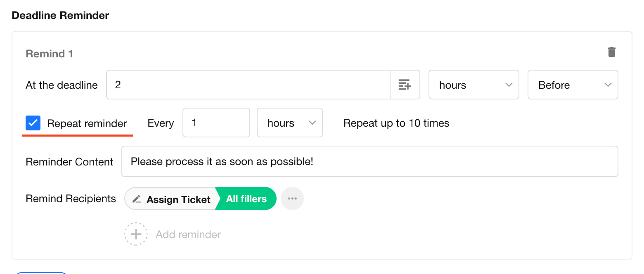644x274 pixels.
Task: Click the Every interval input showing 1
Action: tap(216, 123)
